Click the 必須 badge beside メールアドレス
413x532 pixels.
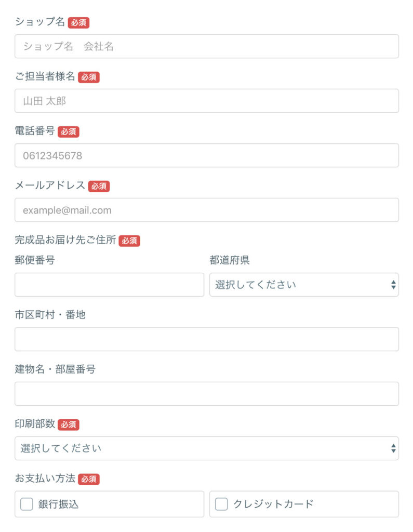(x=99, y=186)
